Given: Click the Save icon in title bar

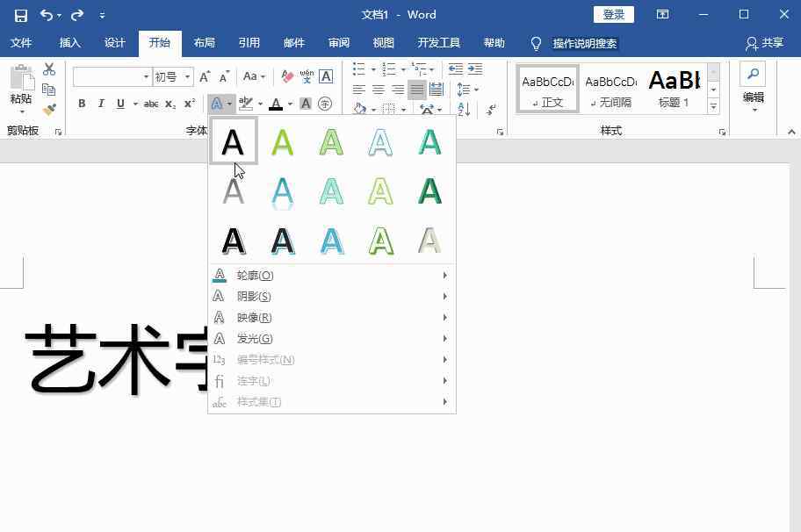Looking at the screenshot, I should click(x=21, y=15).
